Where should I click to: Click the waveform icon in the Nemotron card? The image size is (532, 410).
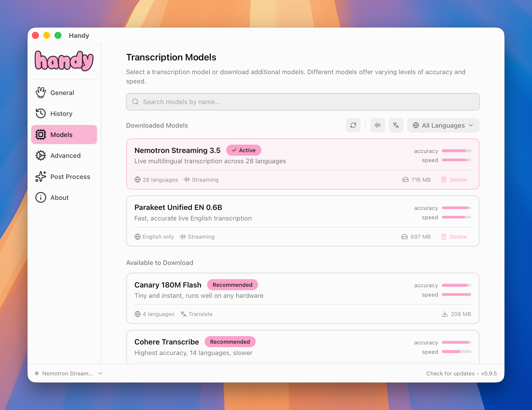pyautogui.click(x=187, y=180)
